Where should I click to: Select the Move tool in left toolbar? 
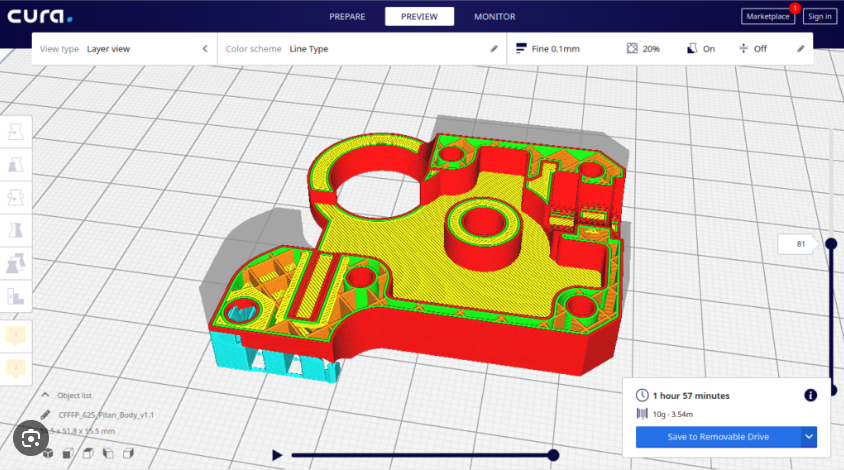16,131
